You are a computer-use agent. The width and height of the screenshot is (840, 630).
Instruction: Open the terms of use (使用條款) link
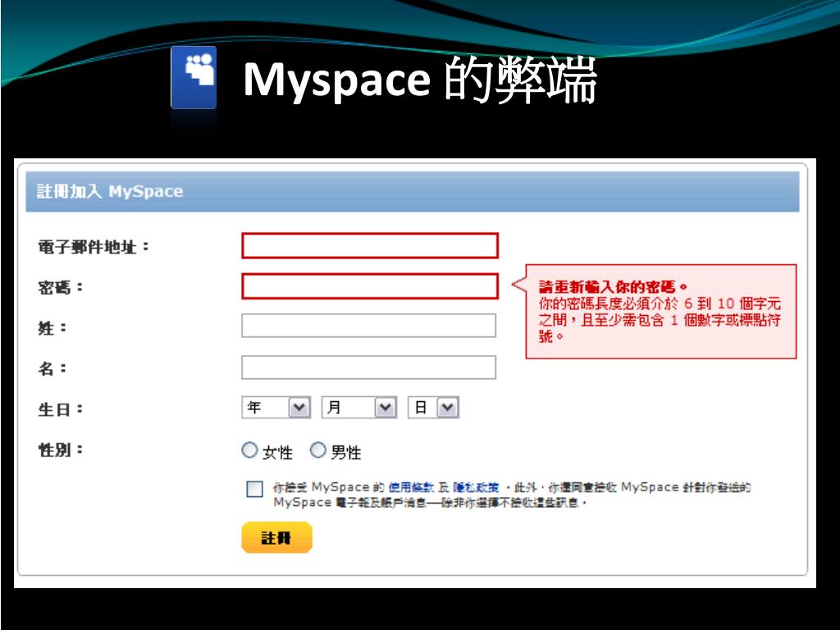tap(411, 487)
